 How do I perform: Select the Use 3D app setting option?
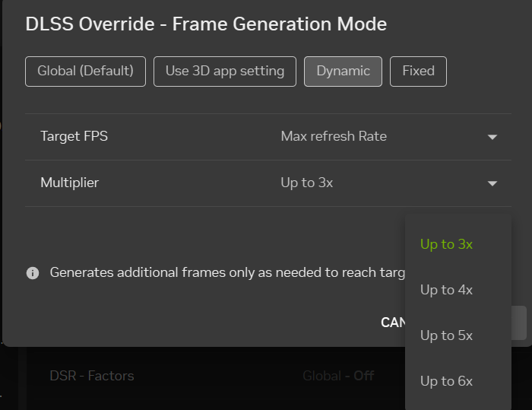click(x=225, y=72)
